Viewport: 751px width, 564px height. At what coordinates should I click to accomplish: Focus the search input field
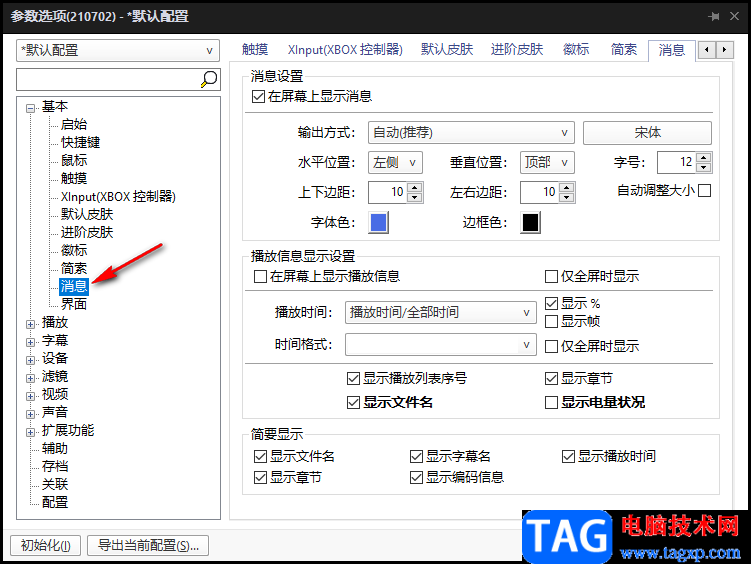point(108,79)
